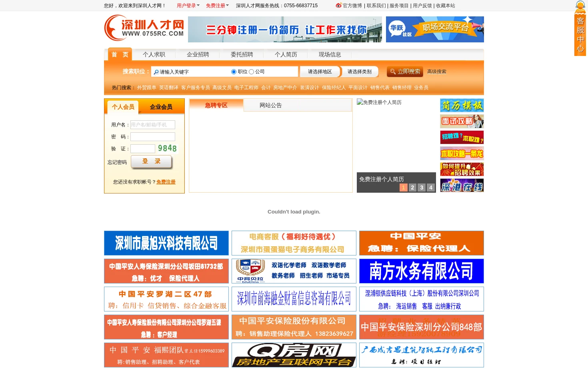Open 深圳市前海融金财富信息咨询 ad

point(294,299)
